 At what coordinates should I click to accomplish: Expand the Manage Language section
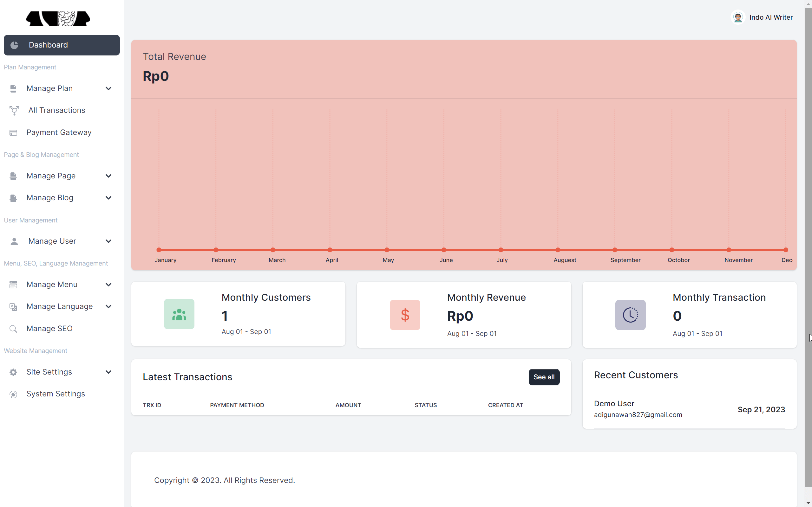(x=108, y=306)
